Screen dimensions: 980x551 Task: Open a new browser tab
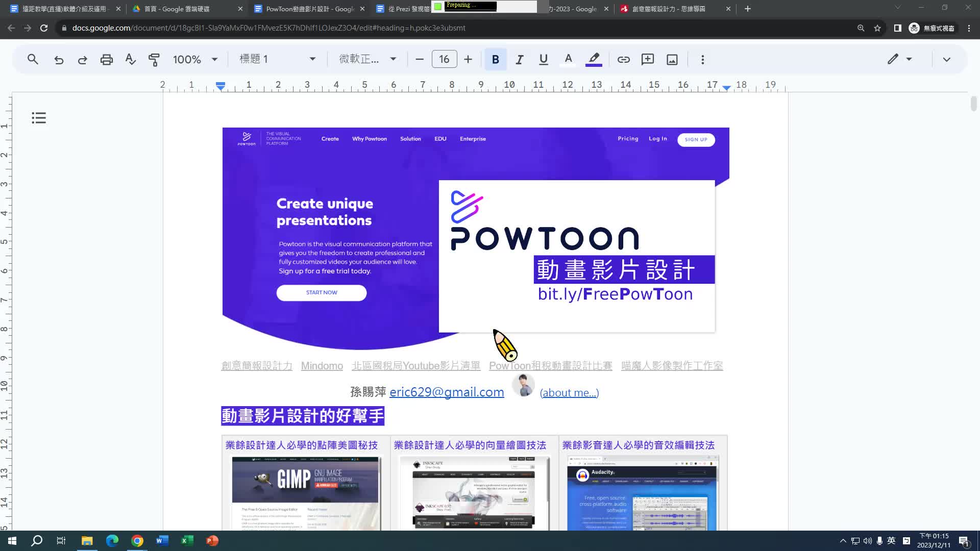747,9
